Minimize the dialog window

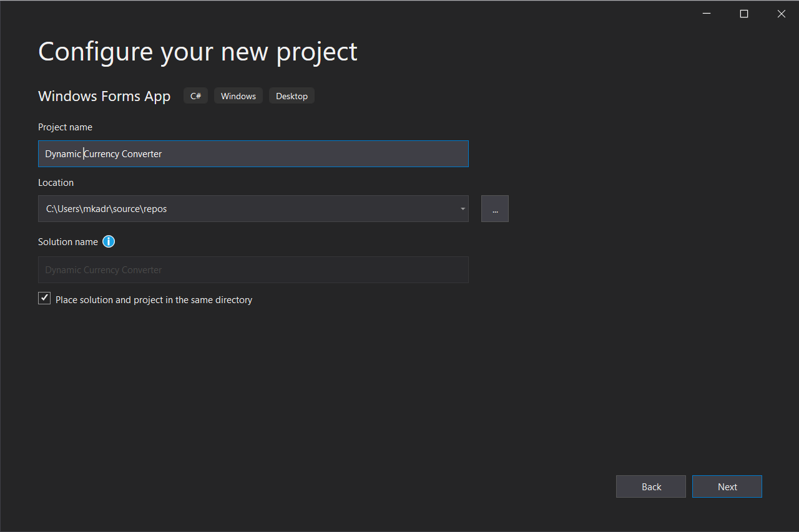[707, 14]
